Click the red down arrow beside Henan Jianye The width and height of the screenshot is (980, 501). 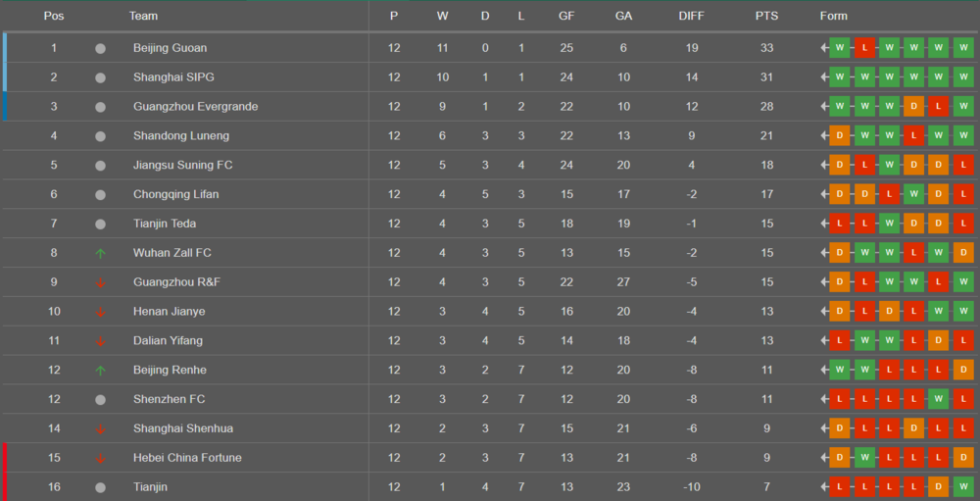tap(100, 312)
